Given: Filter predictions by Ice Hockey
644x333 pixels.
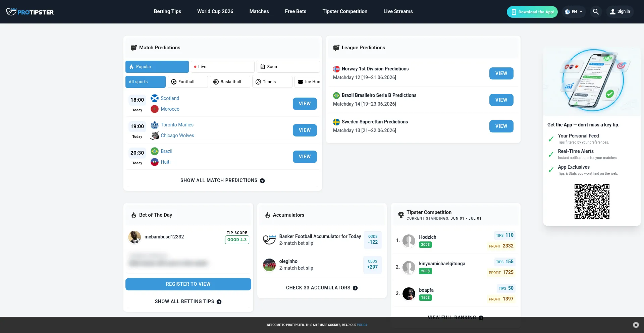Looking at the screenshot, I should [x=308, y=82].
